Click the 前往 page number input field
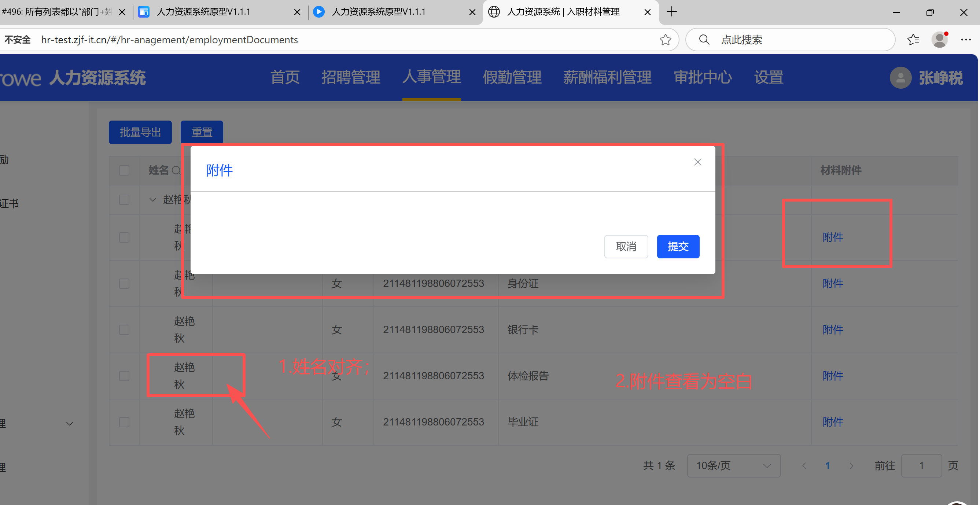This screenshot has height=505, width=980. click(921, 465)
